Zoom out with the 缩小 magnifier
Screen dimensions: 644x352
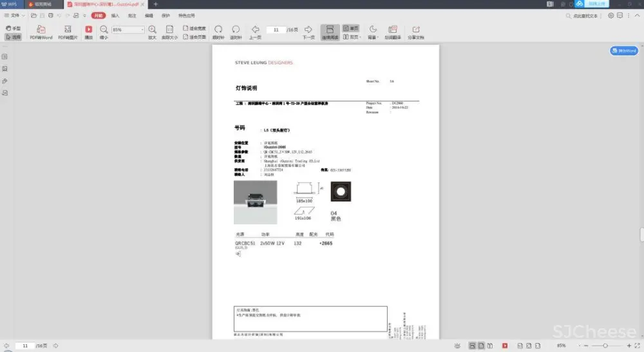(x=104, y=30)
